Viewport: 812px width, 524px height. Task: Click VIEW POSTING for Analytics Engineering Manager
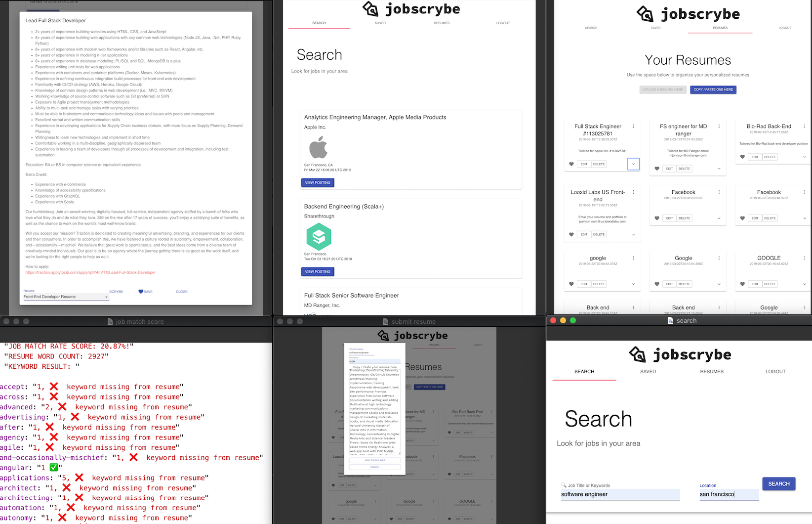click(318, 183)
